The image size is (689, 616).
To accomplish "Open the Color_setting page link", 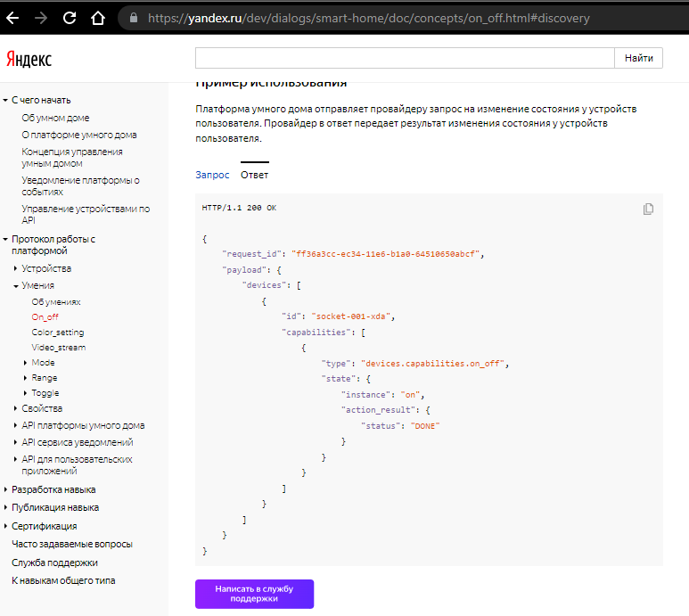I will pos(57,333).
